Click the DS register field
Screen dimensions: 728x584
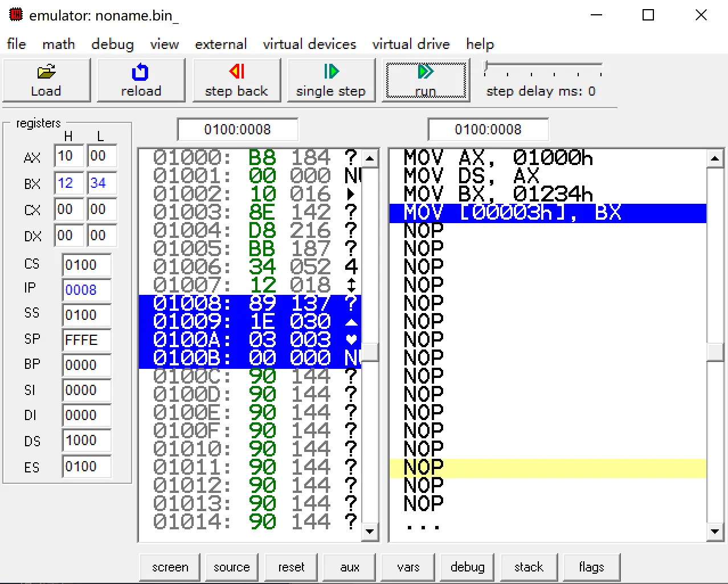(87, 441)
